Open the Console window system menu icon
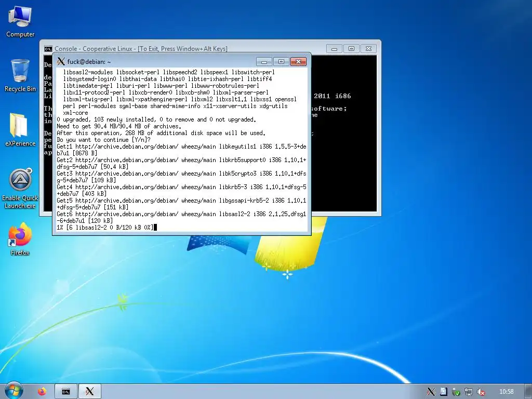 [x=48, y=49]
